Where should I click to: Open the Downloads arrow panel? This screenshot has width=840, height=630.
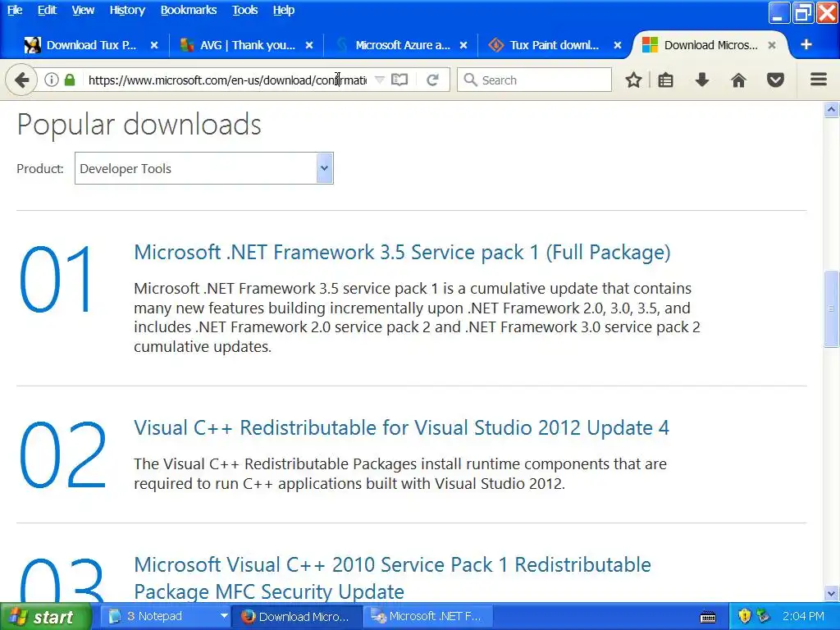(x=702, y=80)
